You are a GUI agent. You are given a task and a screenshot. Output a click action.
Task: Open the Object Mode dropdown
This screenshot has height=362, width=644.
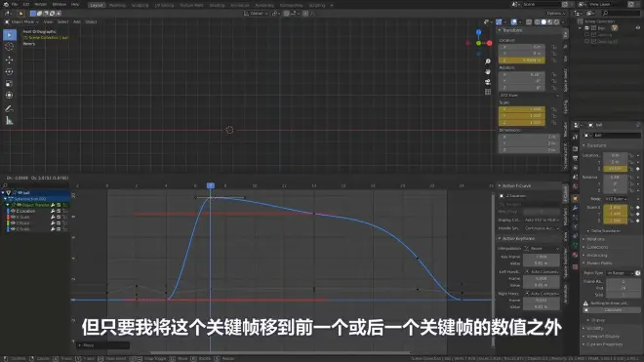[x=21, y=21]
